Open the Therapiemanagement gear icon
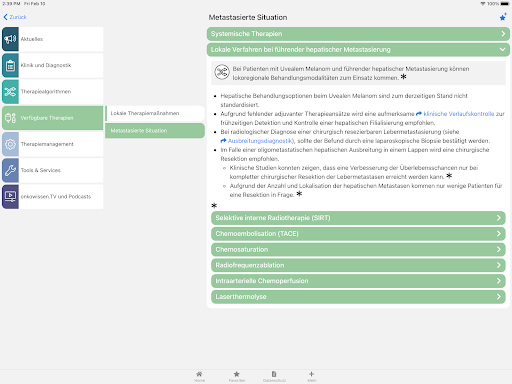Screen dimensions: 512x384 pyautogui.click(x=10, y=144)
